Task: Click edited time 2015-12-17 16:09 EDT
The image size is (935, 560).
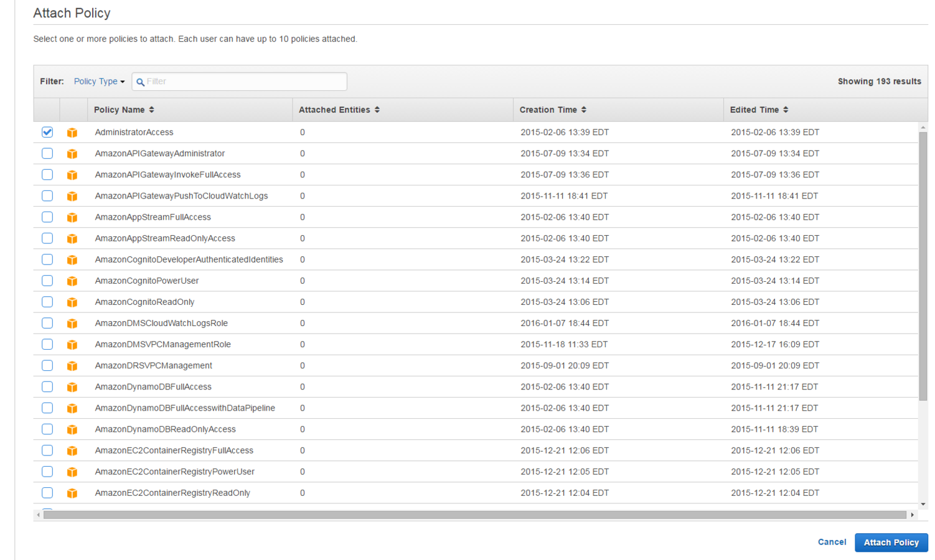Action: point(775,344)
